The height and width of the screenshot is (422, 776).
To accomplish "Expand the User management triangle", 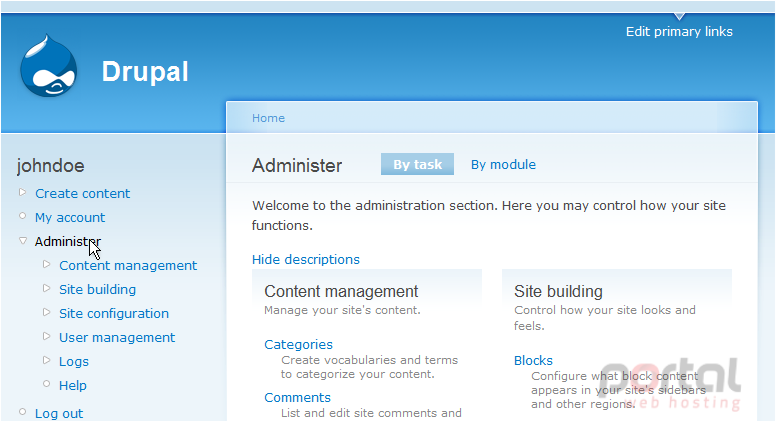I will pyautogui.click(x=47, y=336).
